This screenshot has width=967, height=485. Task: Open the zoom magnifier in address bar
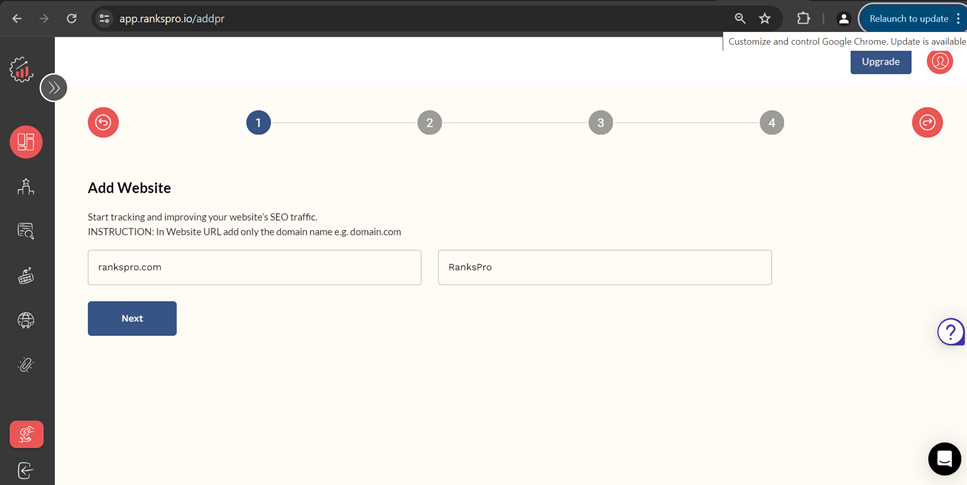(740, 19)
